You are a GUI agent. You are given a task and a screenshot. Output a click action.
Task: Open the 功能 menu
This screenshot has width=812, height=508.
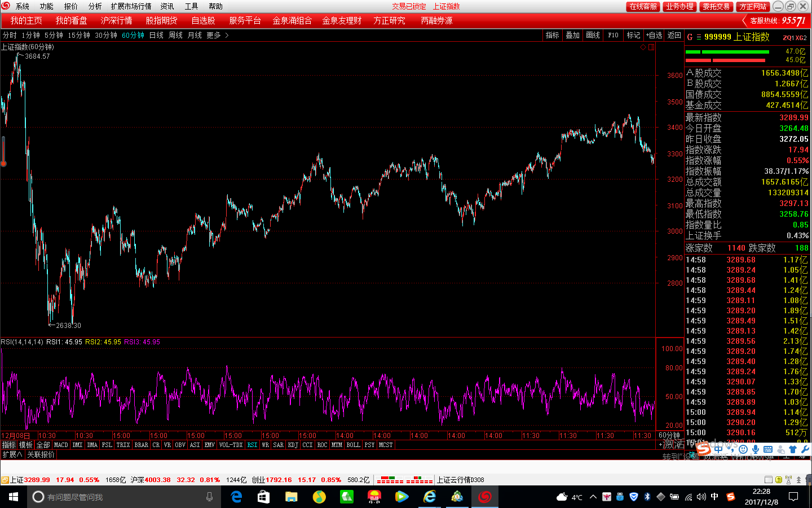click(47, 6)
